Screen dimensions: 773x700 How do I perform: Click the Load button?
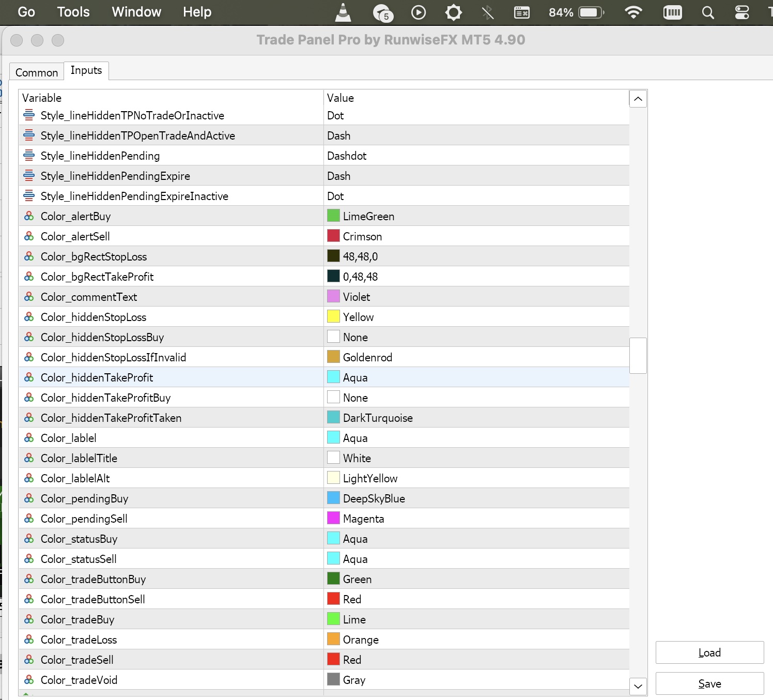(x=709, y=652)
